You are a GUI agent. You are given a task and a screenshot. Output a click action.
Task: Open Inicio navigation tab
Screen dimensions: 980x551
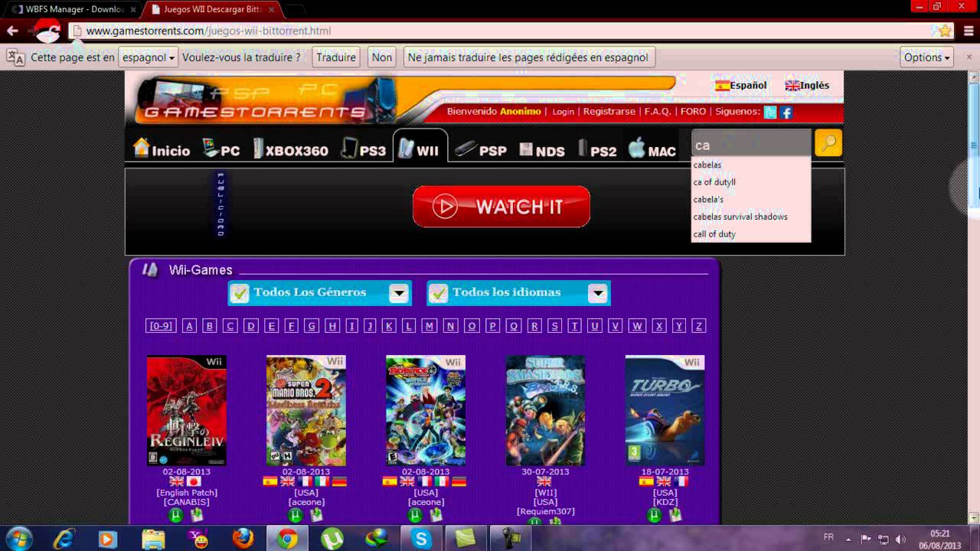pos(162,149)
